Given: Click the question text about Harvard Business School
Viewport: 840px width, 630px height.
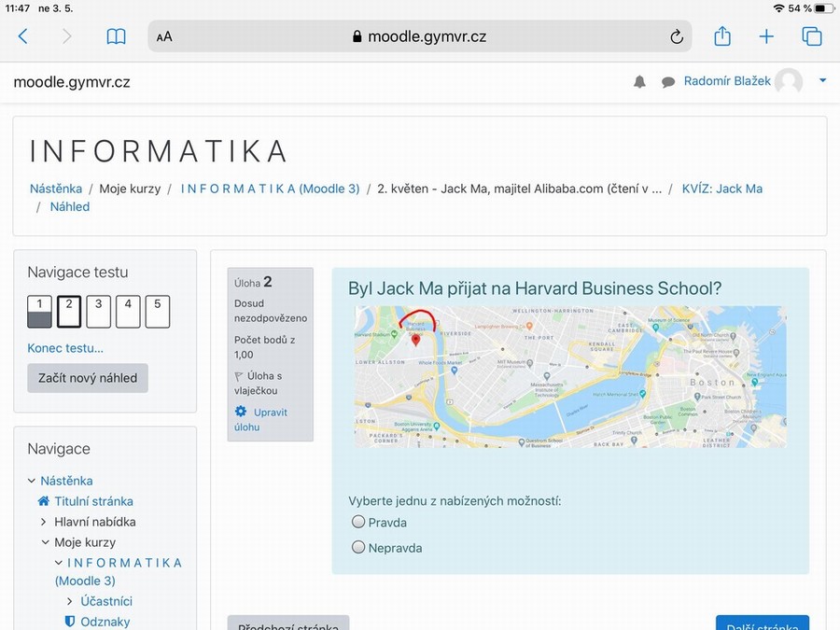Looking at the screenshot, I should (x=535, y=288).
